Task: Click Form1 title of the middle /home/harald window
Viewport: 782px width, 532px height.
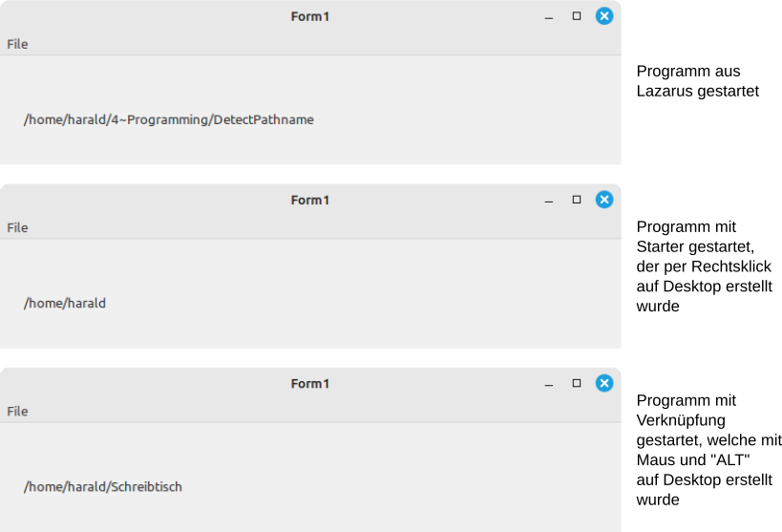Action: [310, 200]
